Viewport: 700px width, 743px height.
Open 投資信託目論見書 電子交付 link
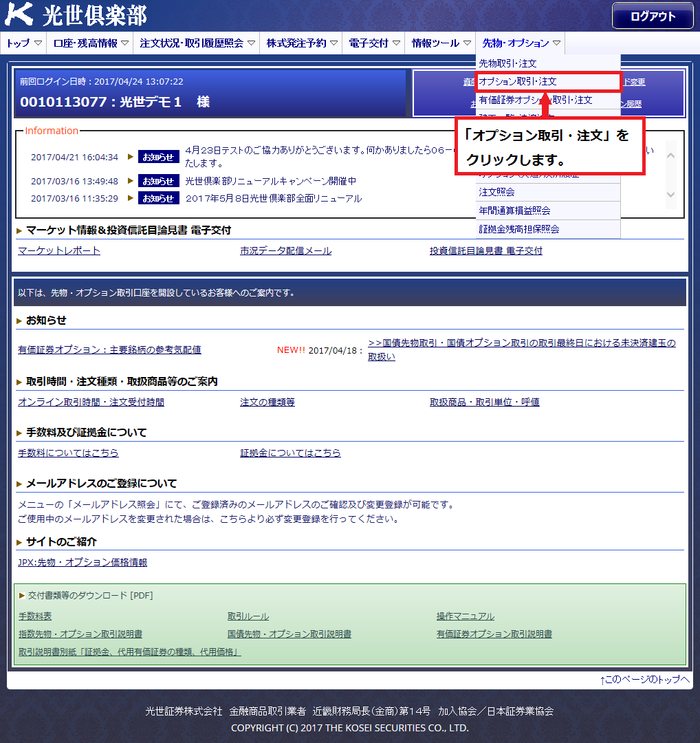coord(486,250)
